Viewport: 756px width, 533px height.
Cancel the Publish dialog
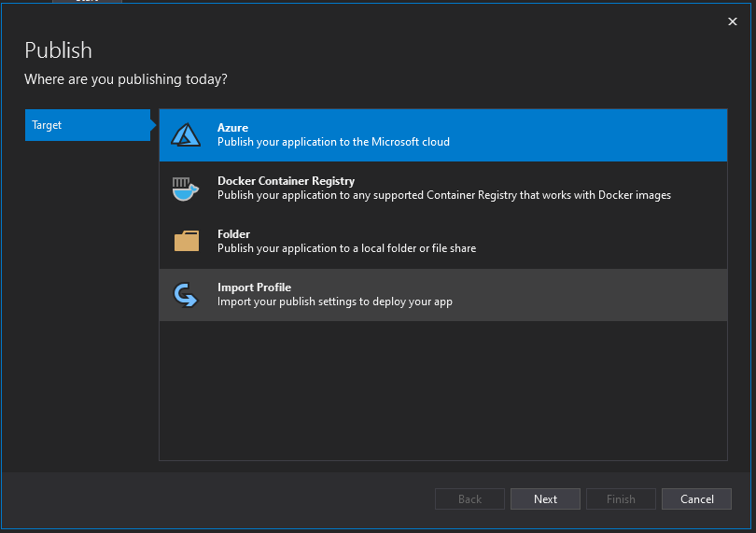[x=696, y=498]
